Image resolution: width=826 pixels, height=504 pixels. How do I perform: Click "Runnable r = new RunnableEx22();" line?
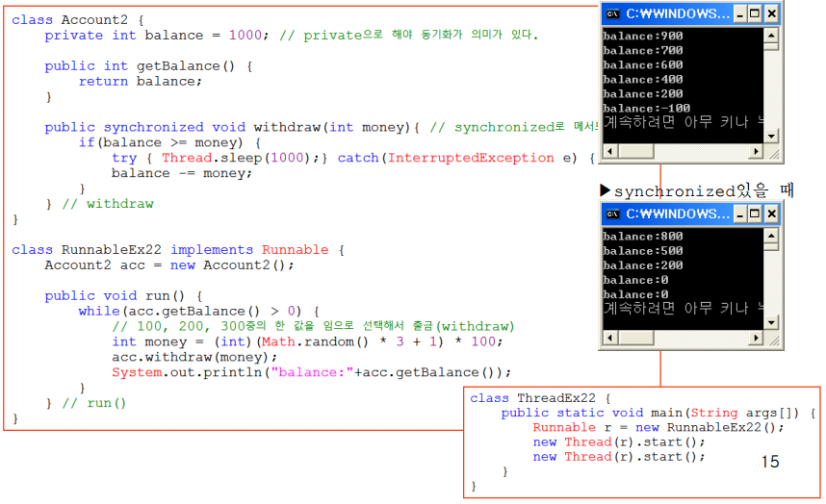[x=658, y=428]
